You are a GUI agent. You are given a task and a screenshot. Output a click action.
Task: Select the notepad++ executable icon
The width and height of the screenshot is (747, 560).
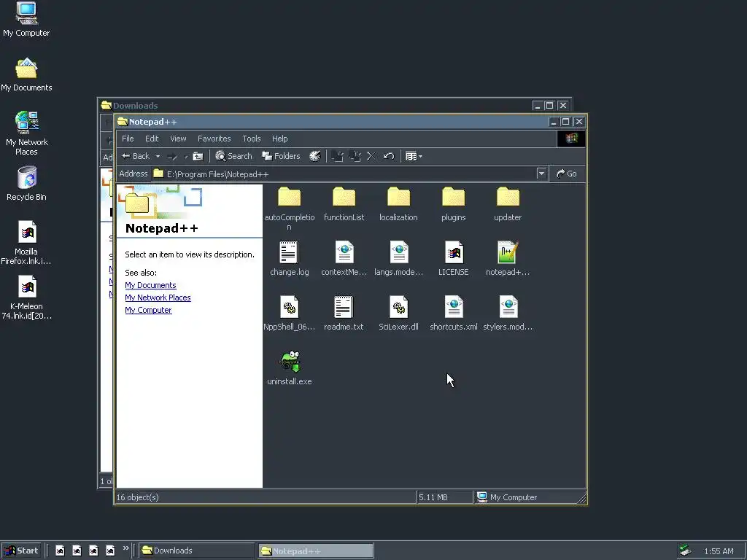[x=508, y=252]
